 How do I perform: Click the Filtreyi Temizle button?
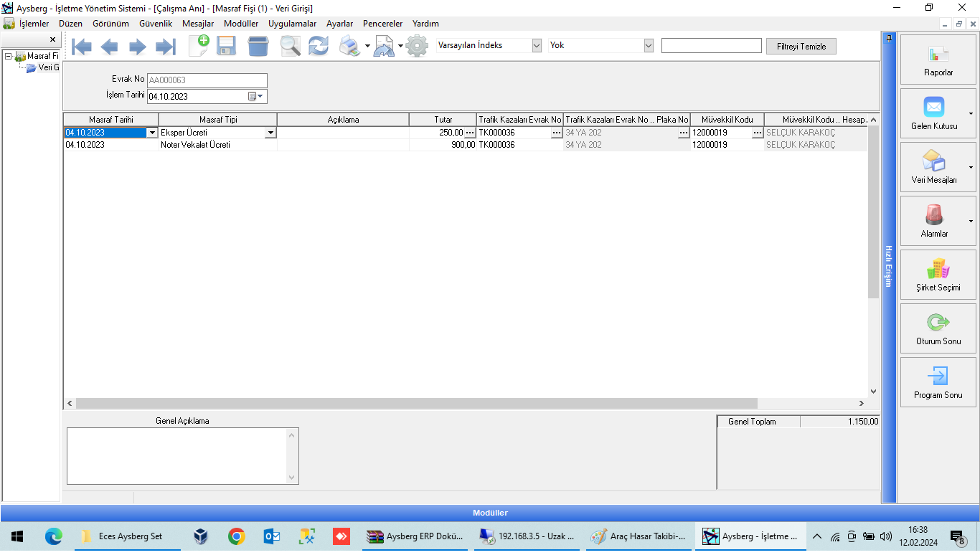(x=801, y=47)
